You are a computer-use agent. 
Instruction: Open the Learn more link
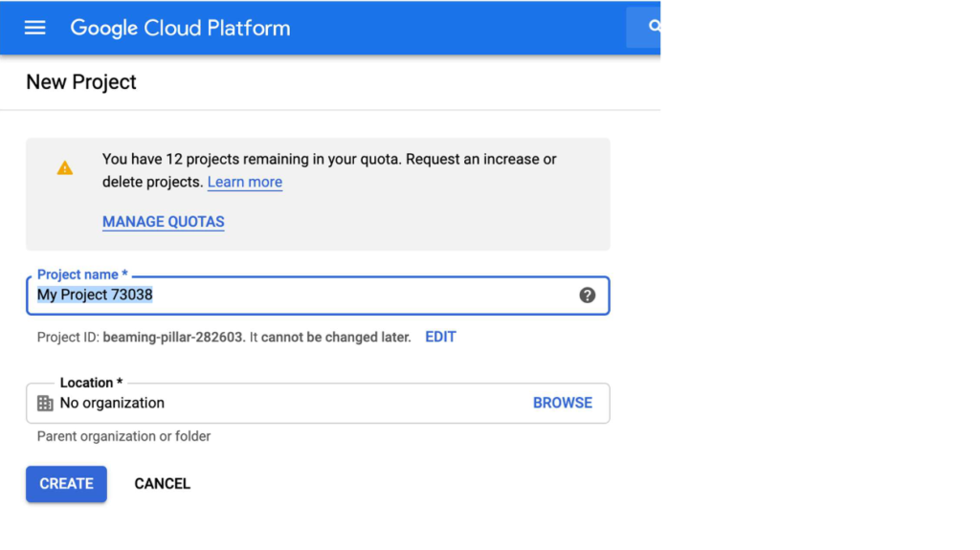[245, 182]
